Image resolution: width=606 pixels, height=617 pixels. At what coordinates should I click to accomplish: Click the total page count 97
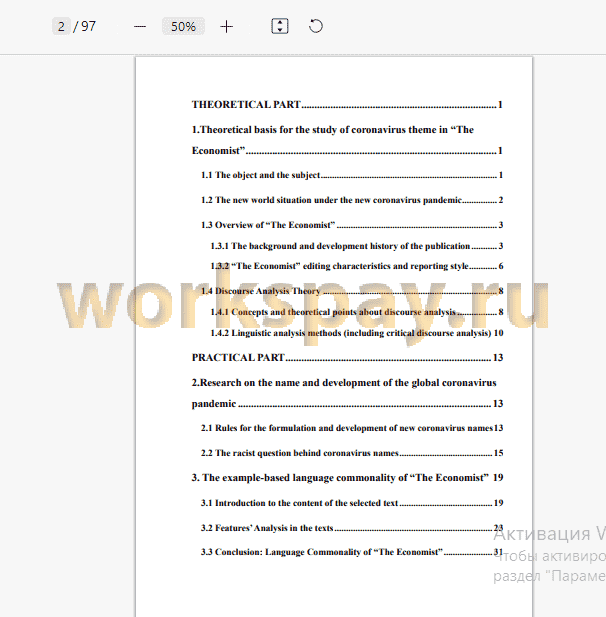click(x=89, y=26)
